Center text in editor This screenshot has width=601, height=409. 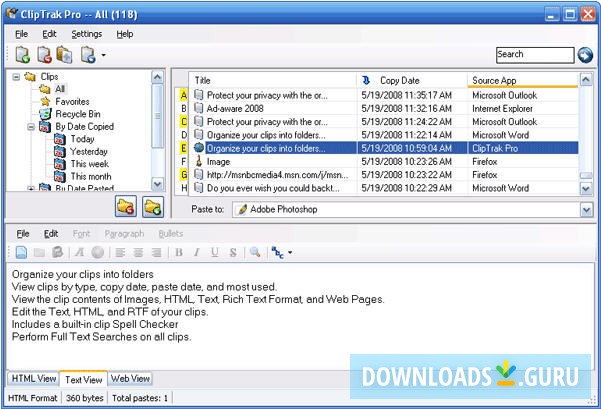(x=138, y=252)
